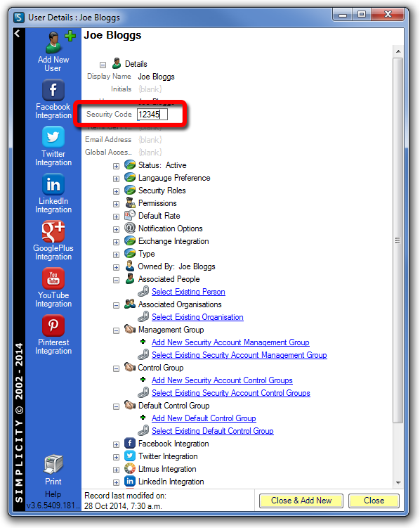
Task: Click the Select Existing Person link
Action: [188, 292]
